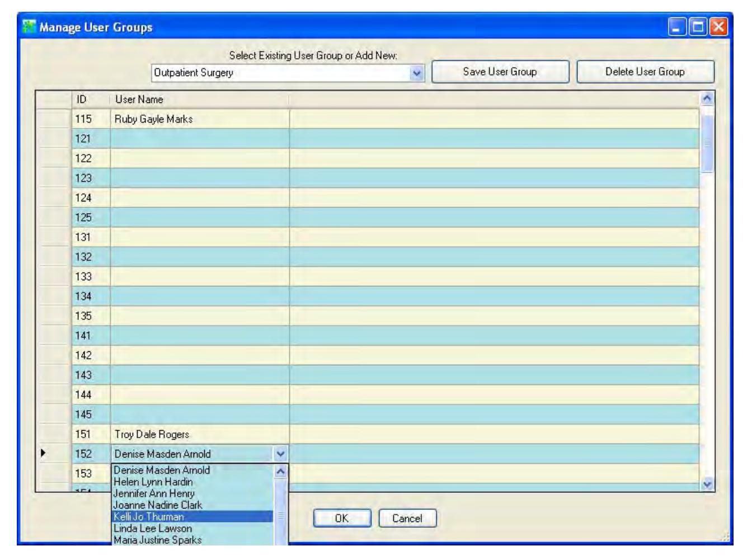Click ID cell 131

[x=91, y=237]
